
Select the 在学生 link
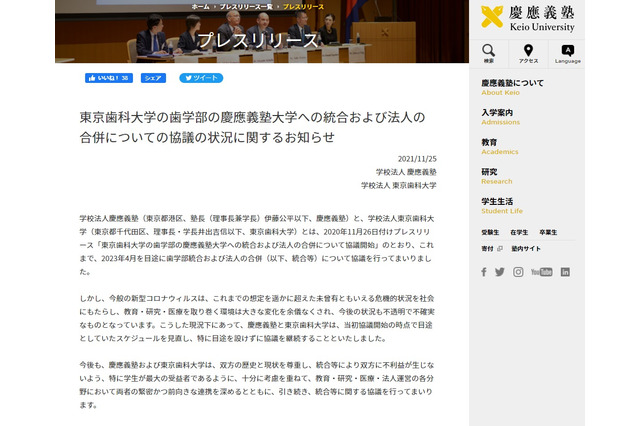[x=519, y=232]
